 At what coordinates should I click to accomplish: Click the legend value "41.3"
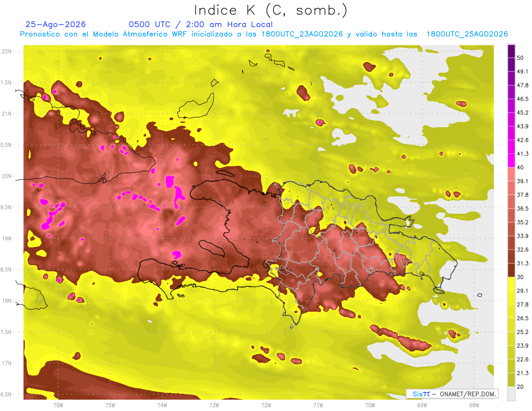(x=523, y=154)
